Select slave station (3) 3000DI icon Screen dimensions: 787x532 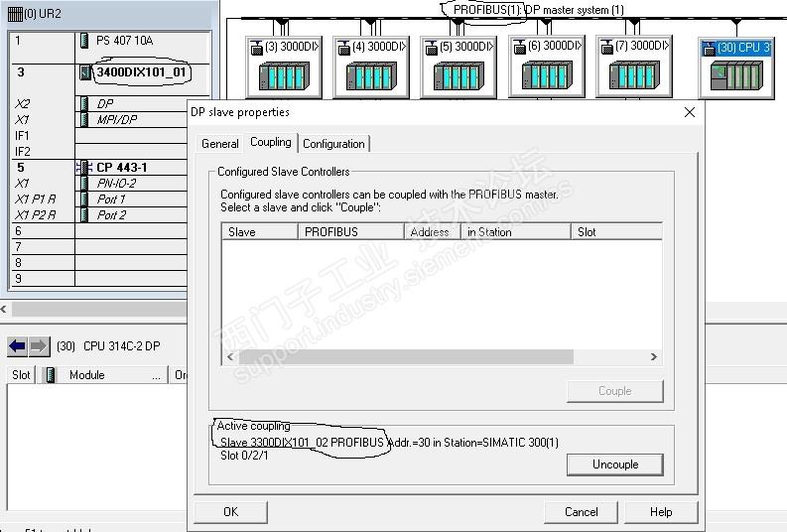click(284, 75)
